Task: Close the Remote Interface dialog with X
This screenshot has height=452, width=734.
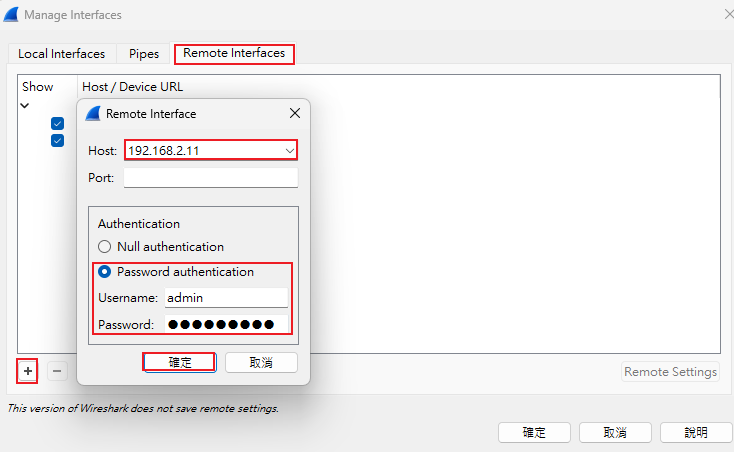Action: (294, 114)
